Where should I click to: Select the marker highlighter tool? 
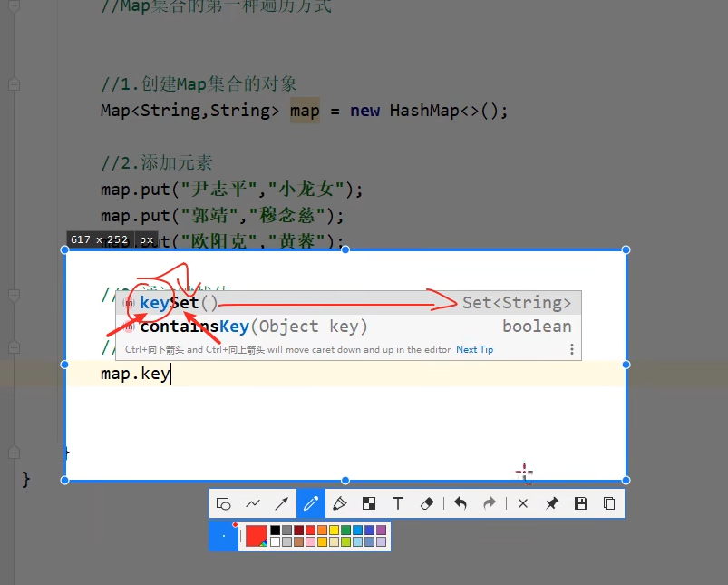coord(340,503)
